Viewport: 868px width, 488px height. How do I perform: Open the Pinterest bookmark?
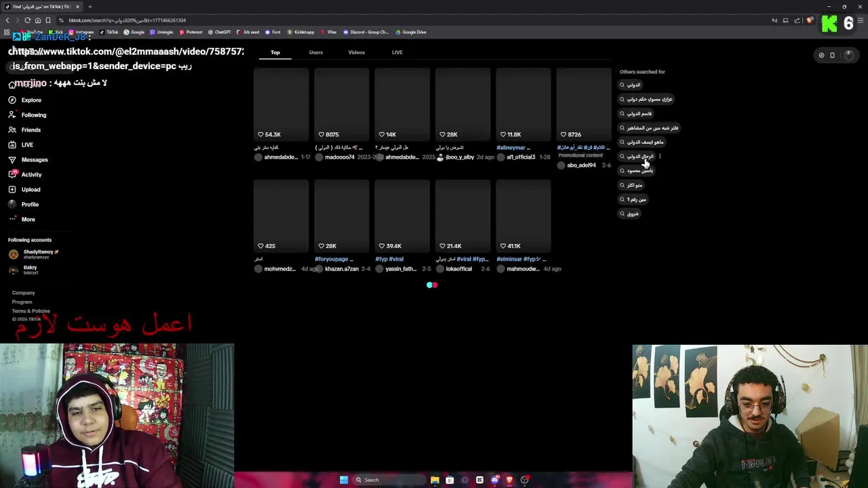point(191,32)
